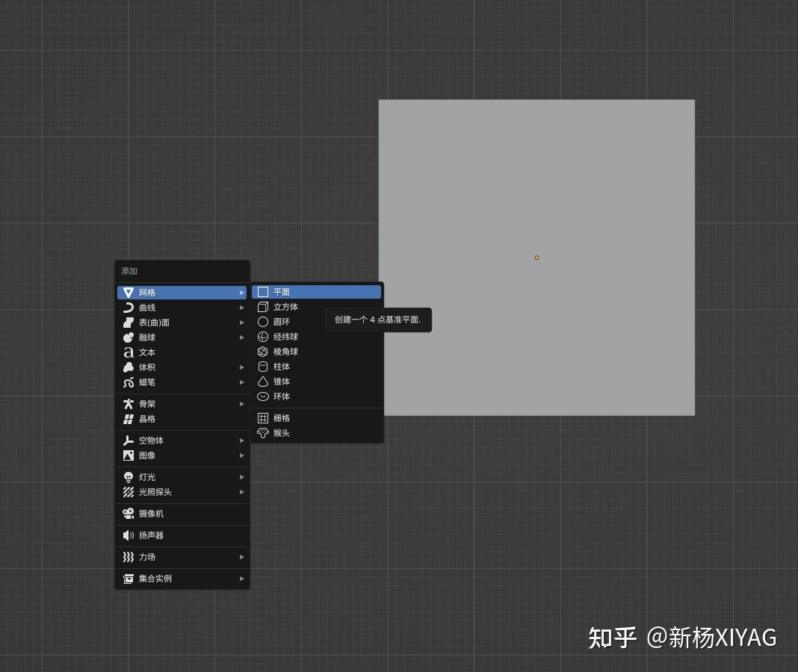Choose 立方体 from the mesh submenu
Screen dimensions: 798x672
(316, 307)
